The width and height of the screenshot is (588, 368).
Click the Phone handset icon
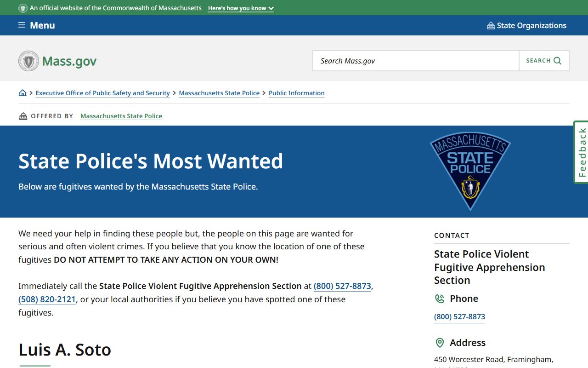(440, 299)
